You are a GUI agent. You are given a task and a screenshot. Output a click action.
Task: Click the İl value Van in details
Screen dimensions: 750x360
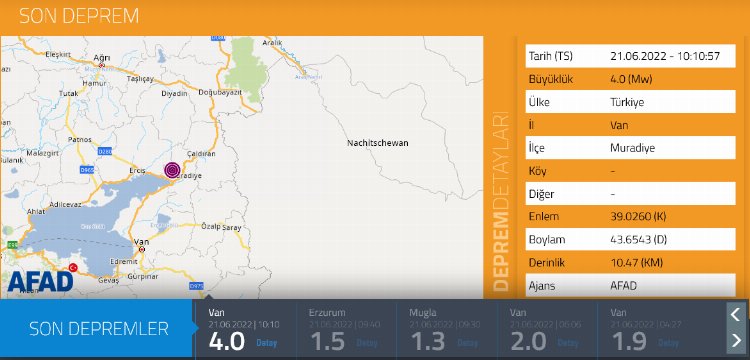tap(619, 125)
